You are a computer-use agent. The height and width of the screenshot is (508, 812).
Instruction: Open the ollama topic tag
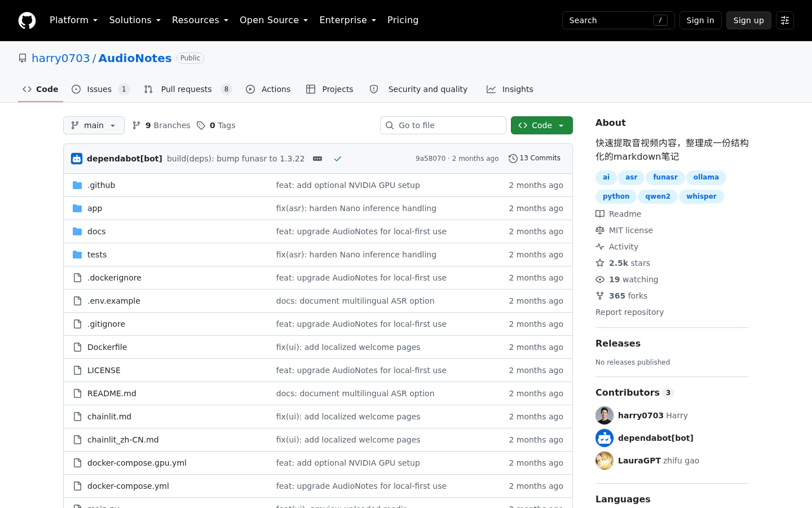tap(706, 178)
